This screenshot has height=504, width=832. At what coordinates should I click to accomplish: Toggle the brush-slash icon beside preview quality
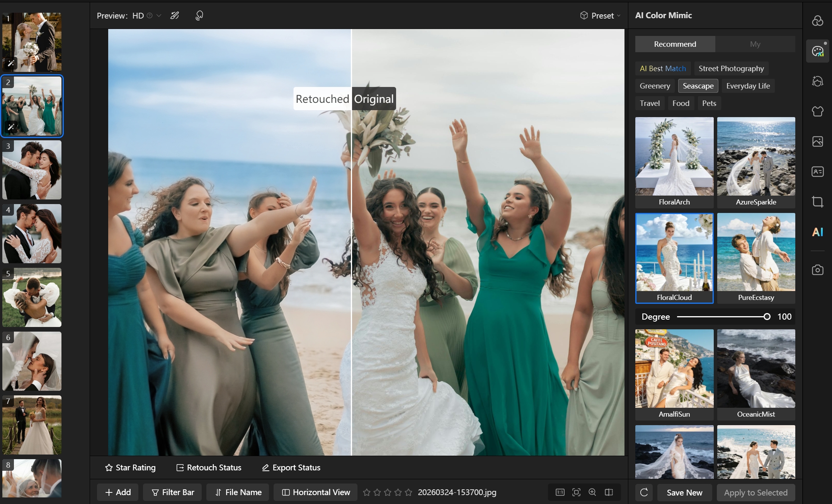[175, 15]
